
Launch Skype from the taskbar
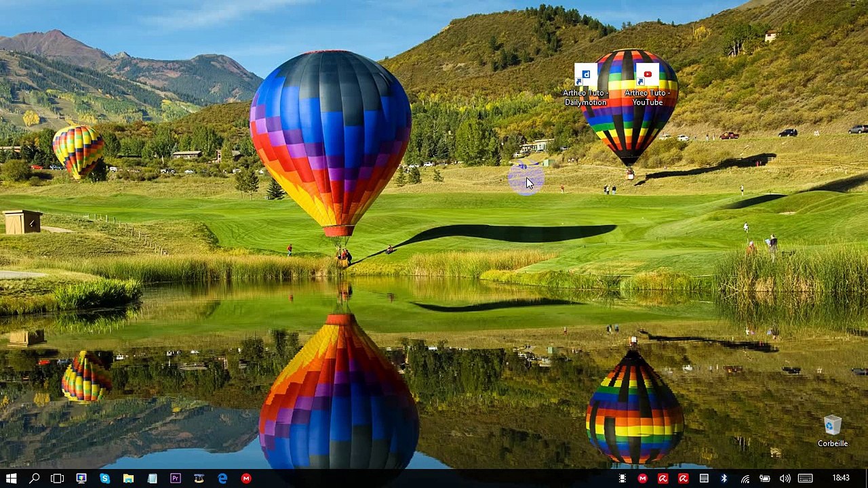[x=104, y=479]
